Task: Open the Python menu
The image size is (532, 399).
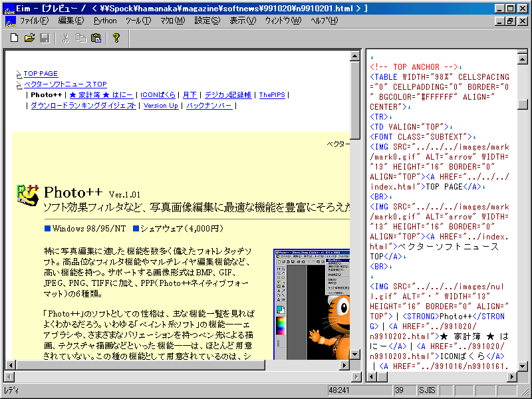Action: (x=105, y=21)
